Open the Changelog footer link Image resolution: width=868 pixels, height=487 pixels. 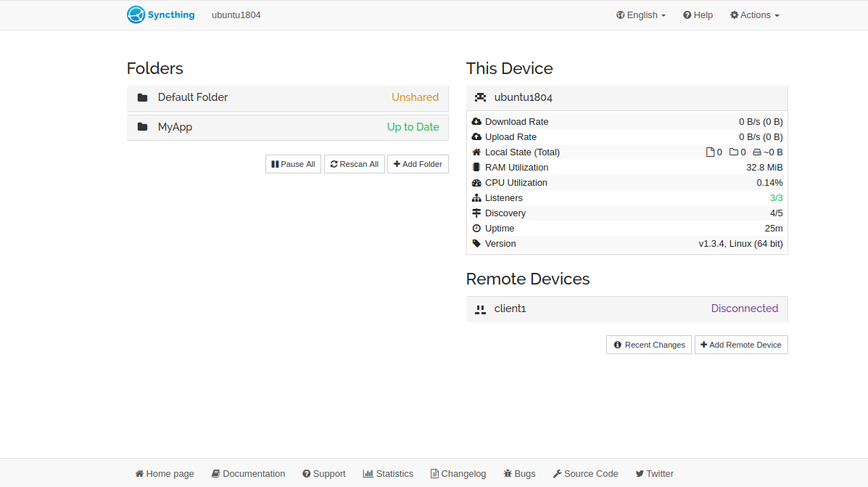tap(458, 474)
